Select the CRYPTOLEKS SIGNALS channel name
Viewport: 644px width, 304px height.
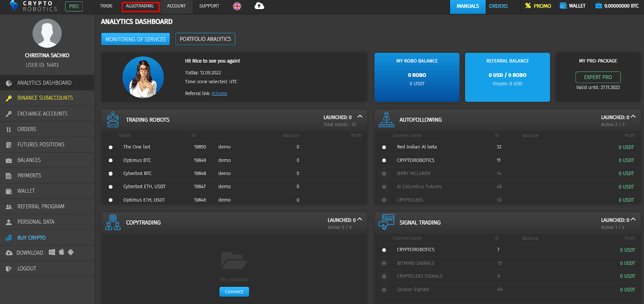[419, 276]
